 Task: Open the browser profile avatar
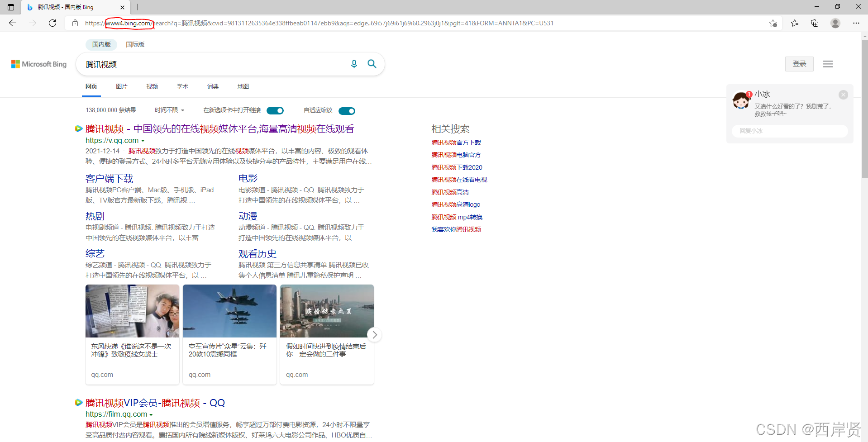835,23
